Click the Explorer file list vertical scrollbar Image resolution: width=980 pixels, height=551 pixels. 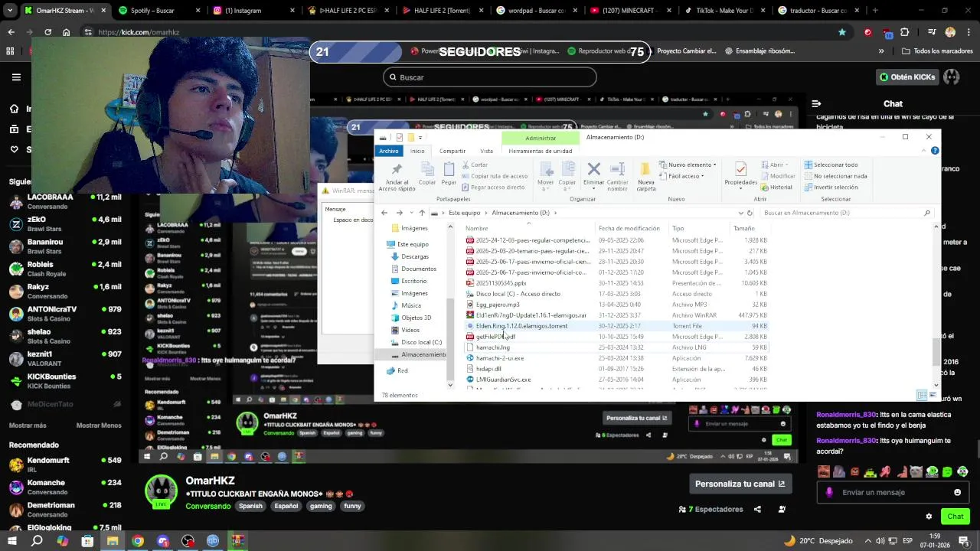point(936,350)
